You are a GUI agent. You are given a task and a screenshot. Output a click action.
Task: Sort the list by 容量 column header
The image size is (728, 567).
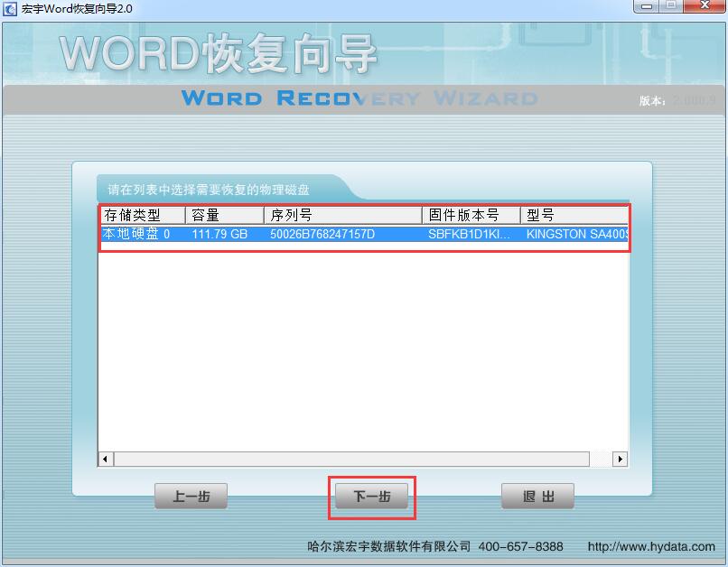pos(224,215)
